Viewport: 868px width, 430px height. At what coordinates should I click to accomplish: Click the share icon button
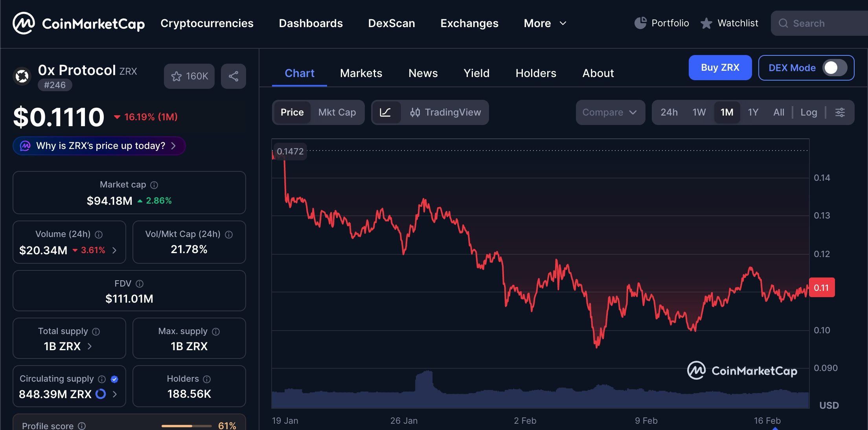(234, 76)
